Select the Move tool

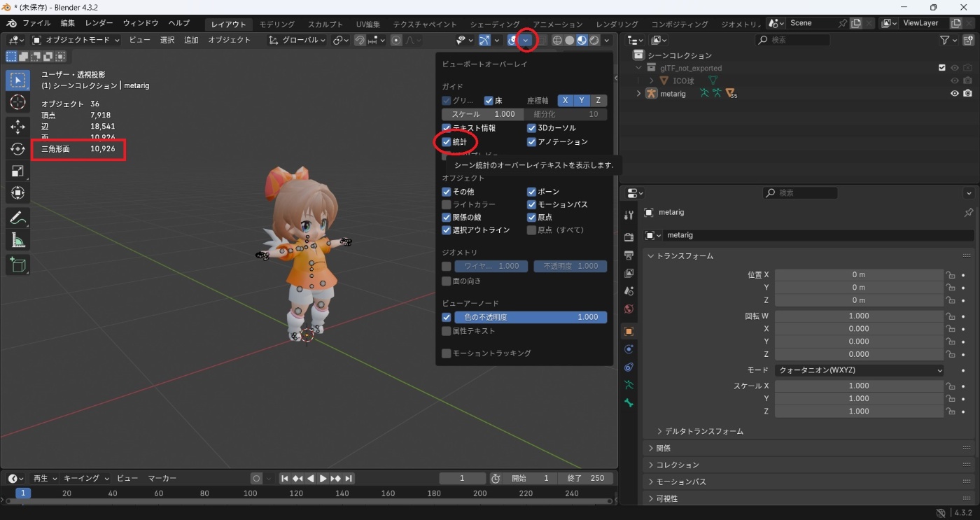point(18,127)
